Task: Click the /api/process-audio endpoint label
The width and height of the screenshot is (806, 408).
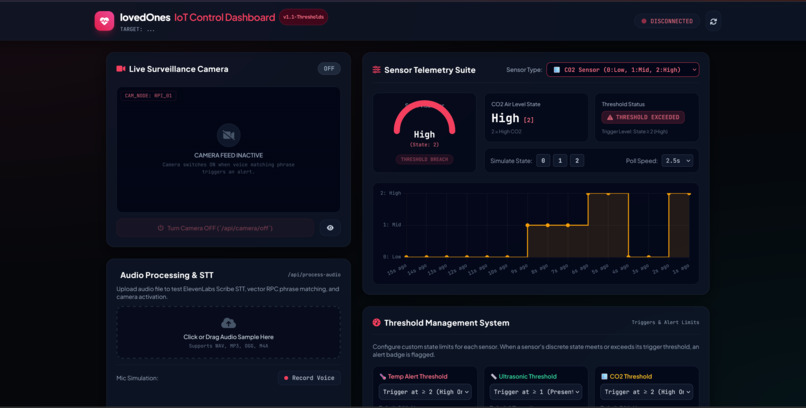Action: pyautogui.click(x=314, y=275)
